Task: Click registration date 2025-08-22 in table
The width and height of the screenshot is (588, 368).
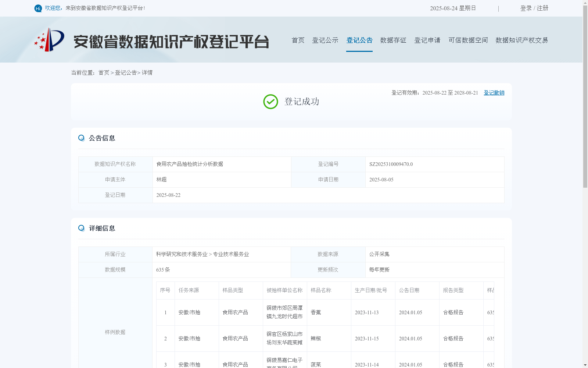Action: (168, 195)
